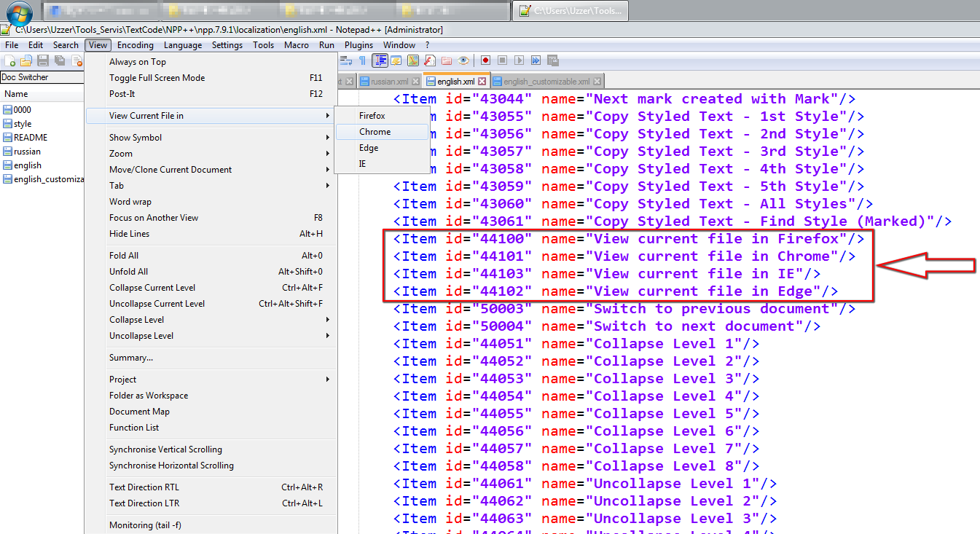Click Save Recorded Macro icon
980x534 pixels.
point(552,60)
